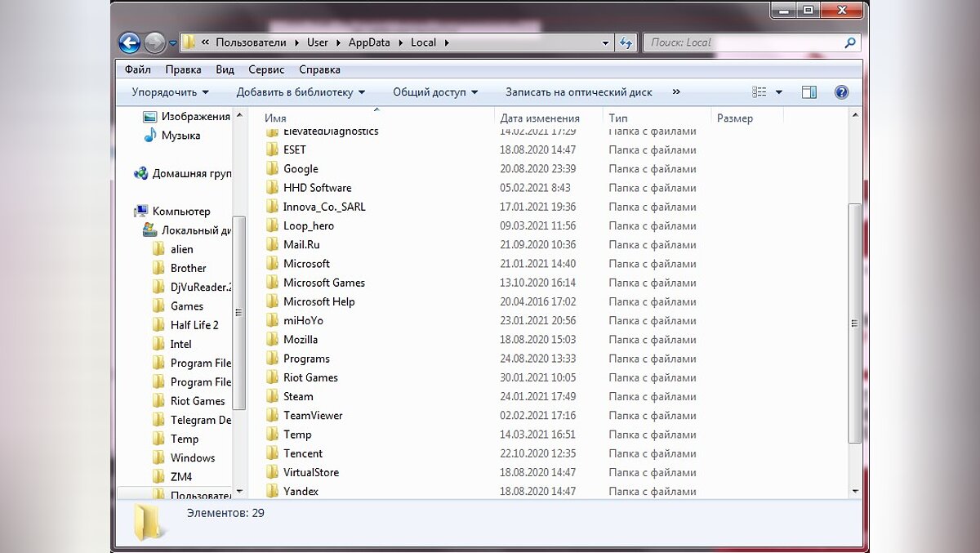Open the Вид menu

pos(225,69)
